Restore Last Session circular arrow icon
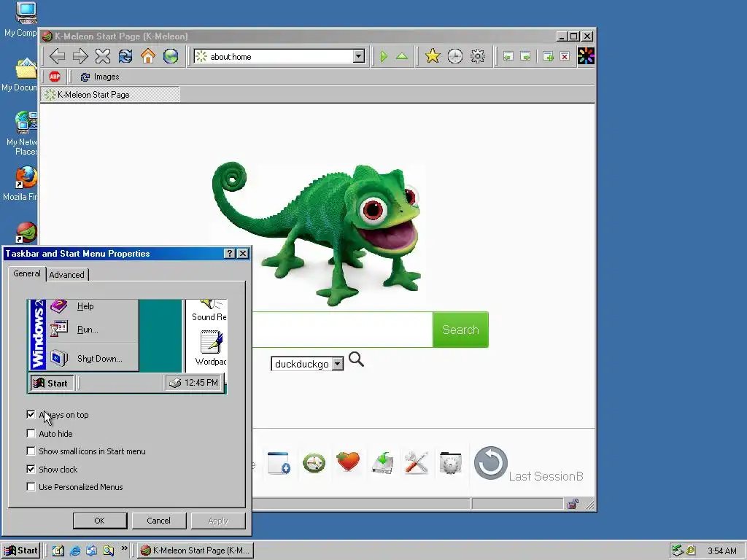This screenshot has height=560, width=747. [491, 463]
